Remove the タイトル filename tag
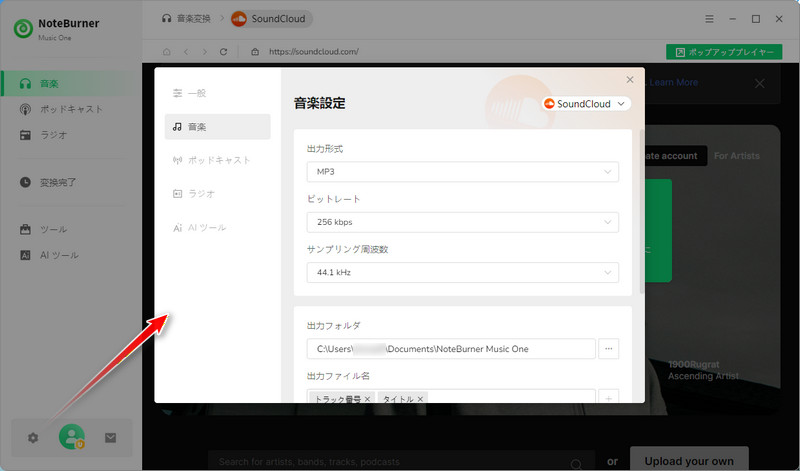Screen dimensions: 800x471 pyautogui.click(x=420, y=399)
